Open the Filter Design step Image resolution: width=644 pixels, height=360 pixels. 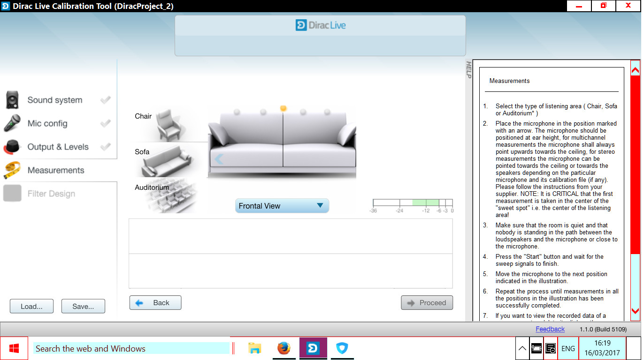click(x=51, y=194)
